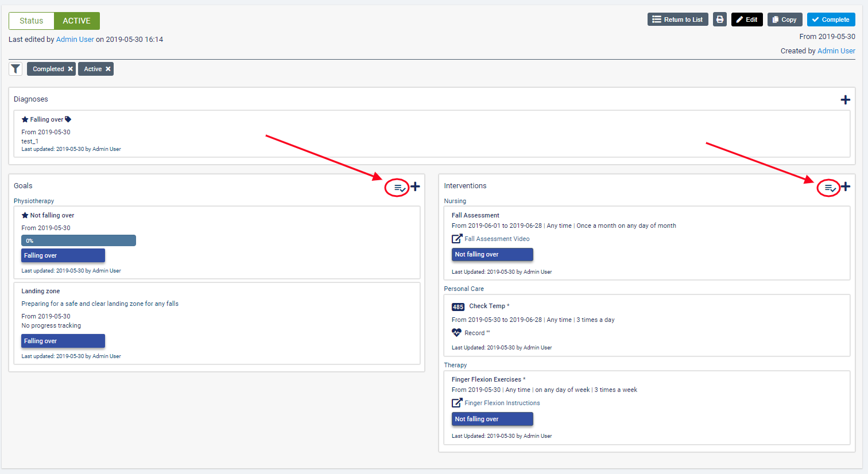868x474 pixels.
Task: Click the 0% goal progress bar
Action: [79, 240]
